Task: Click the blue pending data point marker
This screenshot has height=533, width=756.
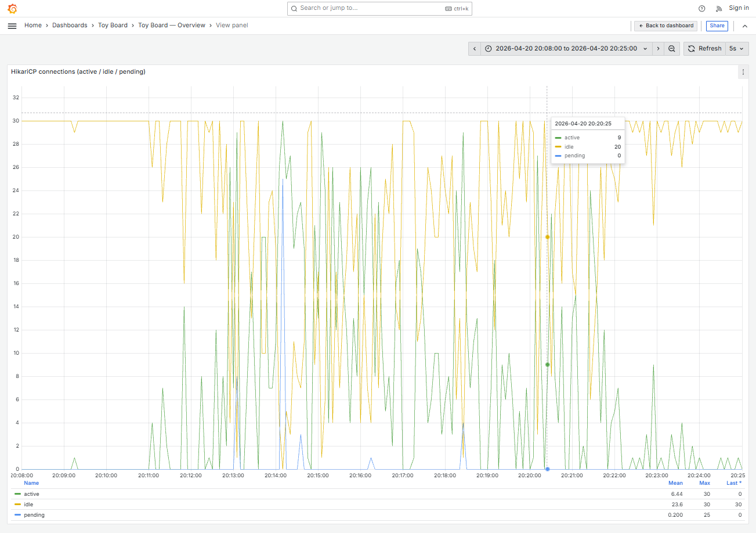Action: 547,469
